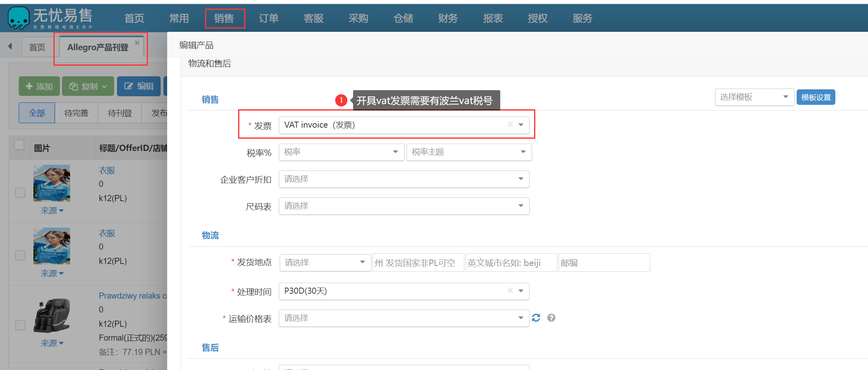Check the massage chair product row checkbox
This screenshot has width=868, height=370.
pos(20,325)
